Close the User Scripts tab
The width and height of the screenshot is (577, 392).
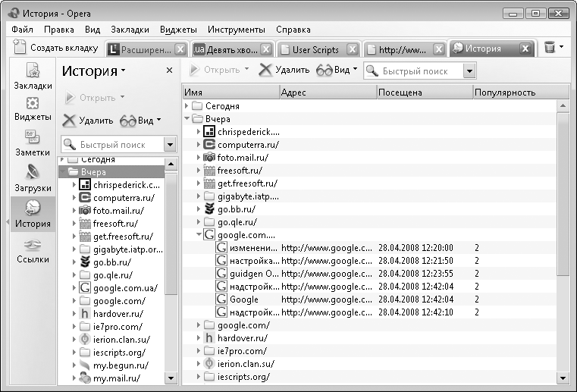coord(352,49)
